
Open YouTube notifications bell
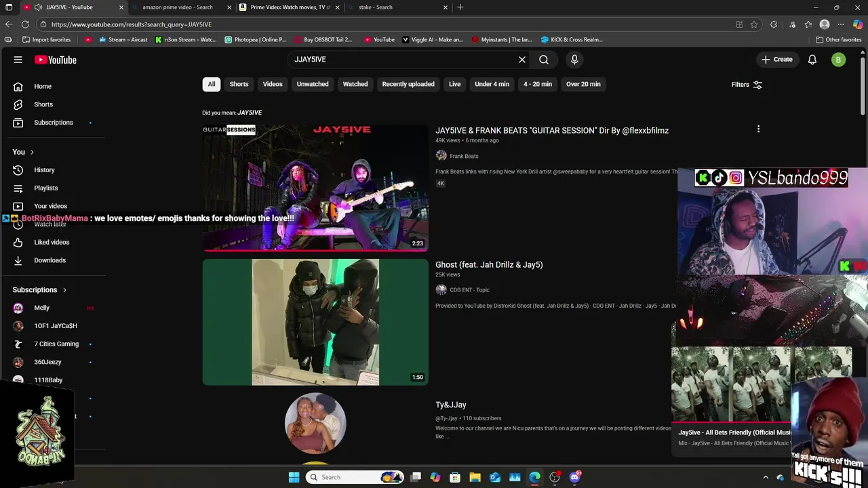812,60
